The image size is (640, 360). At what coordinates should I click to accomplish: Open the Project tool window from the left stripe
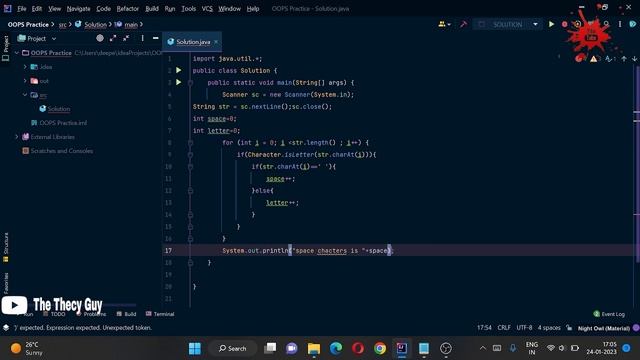[x=6, y=48]
